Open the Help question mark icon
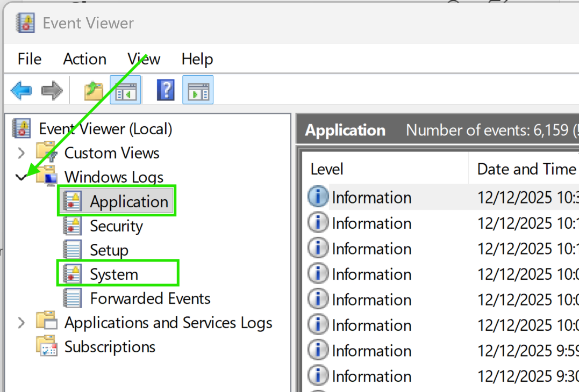 [166, 90]
